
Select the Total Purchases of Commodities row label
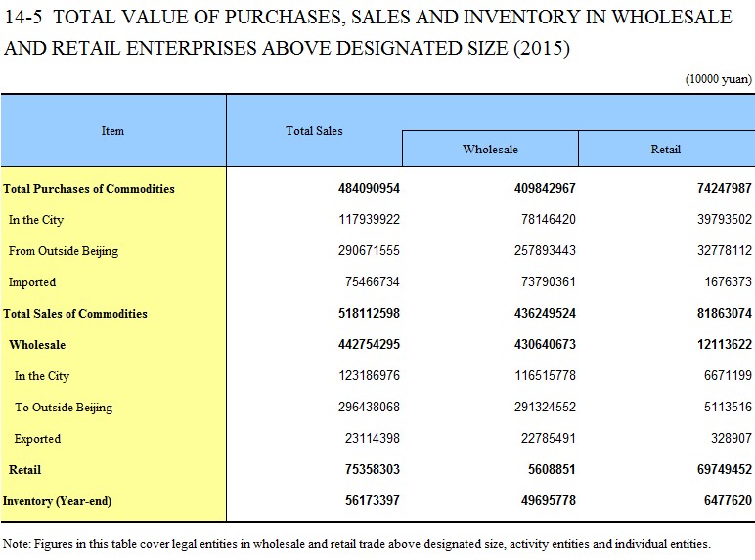pyautogui.click(x=89, y=188)
